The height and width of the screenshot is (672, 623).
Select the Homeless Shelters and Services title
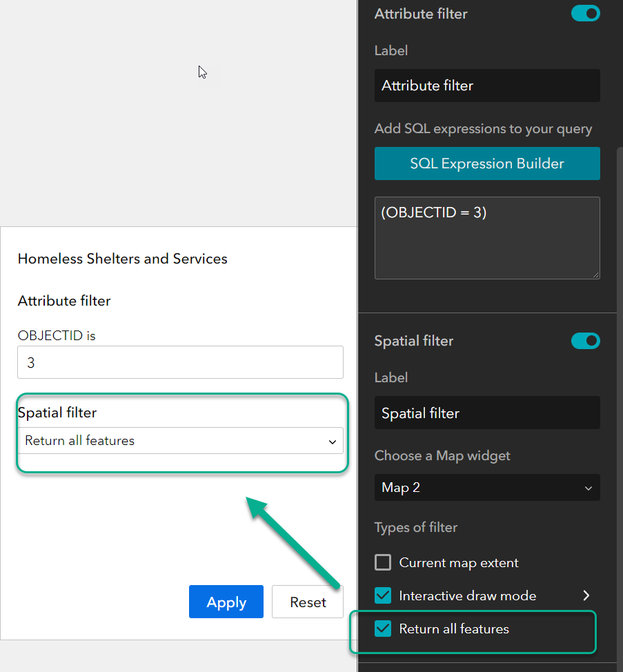tap(123, 259)
